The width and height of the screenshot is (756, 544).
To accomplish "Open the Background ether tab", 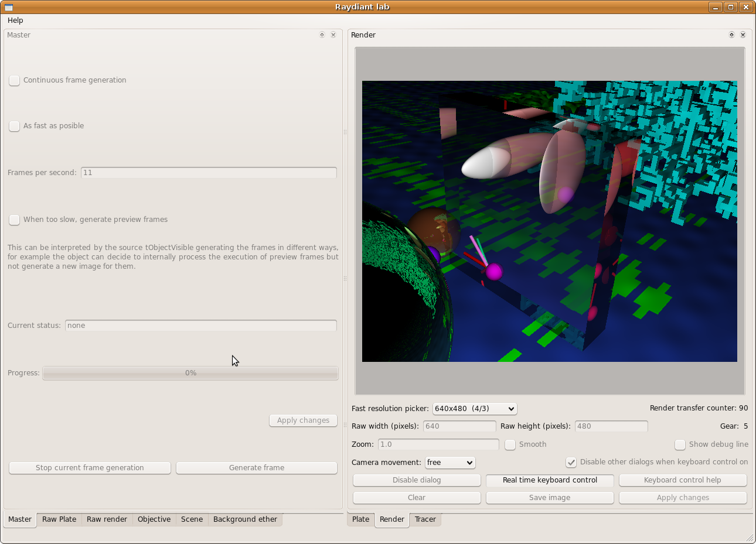I will point(245,519).
